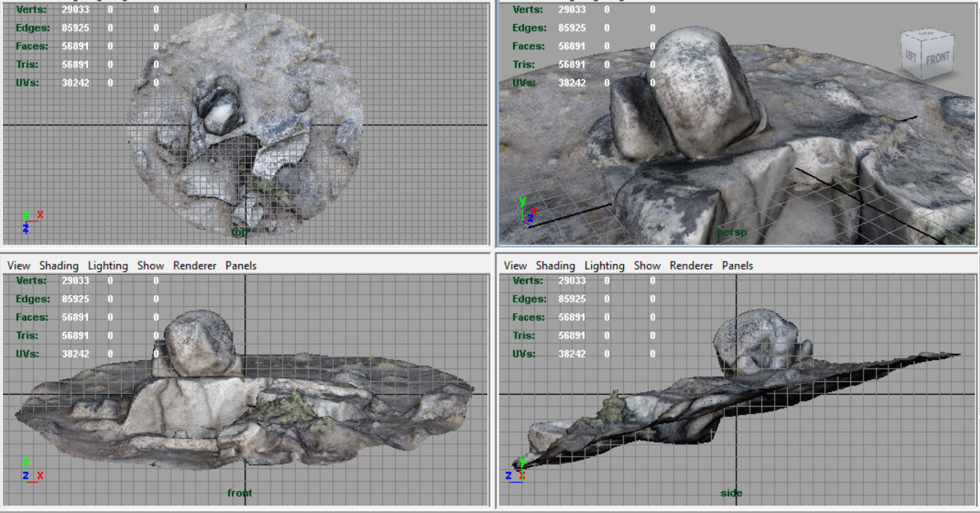Click the 56891 tris value in the side viewport
980x513 pixels.
(x=572, y=336)
